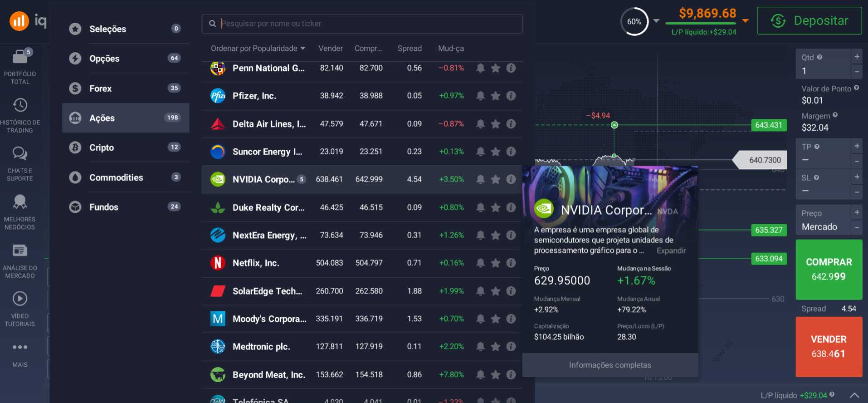Screen dimensions: 868x403
Task: Favorite Netflix, Inc. with star
Action: [496, 263]
